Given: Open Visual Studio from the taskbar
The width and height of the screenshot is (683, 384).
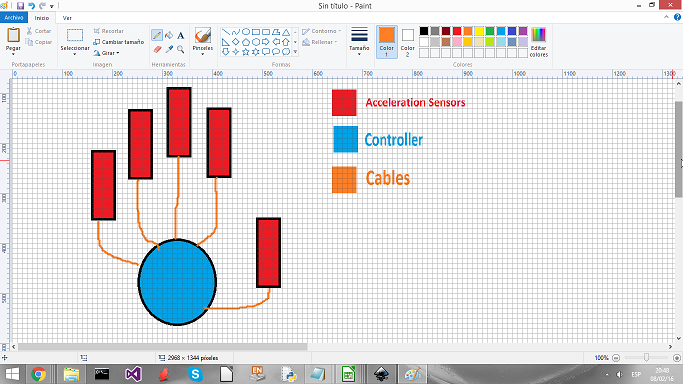Looking at the screenshot, I should click(x=133, y=374).
